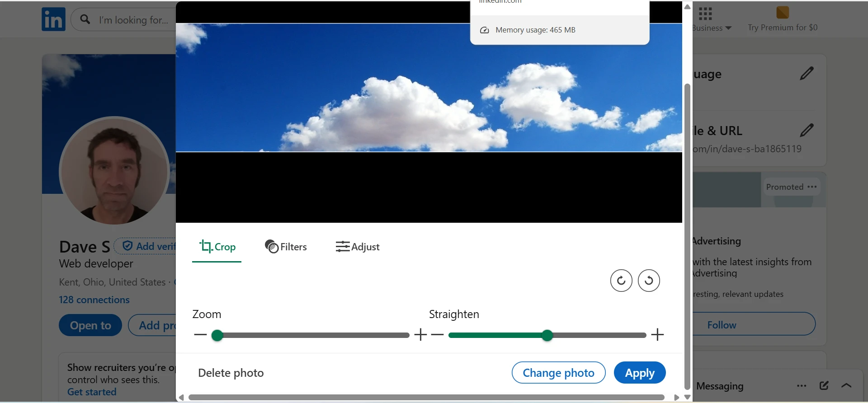Click the Premium gold badge icon

(x=783, y=12)
